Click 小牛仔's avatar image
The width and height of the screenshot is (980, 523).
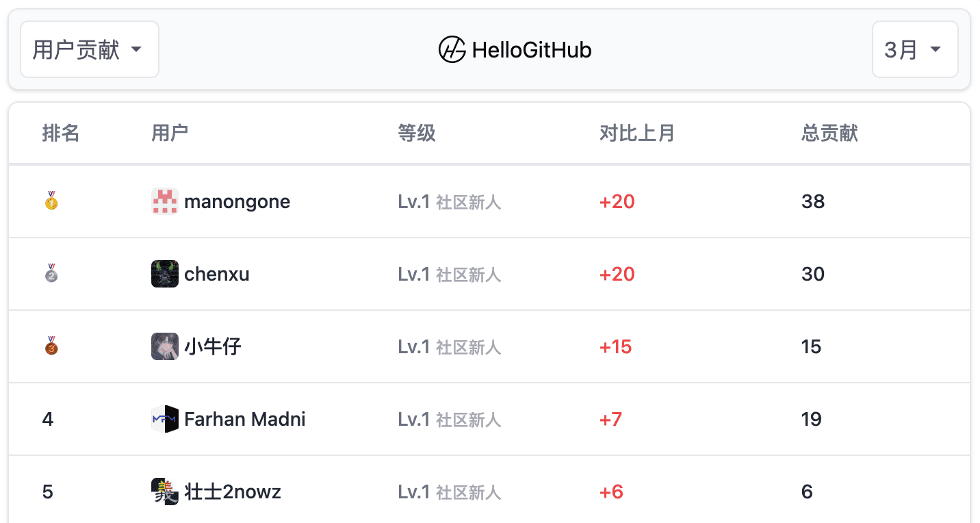(165, 346)
